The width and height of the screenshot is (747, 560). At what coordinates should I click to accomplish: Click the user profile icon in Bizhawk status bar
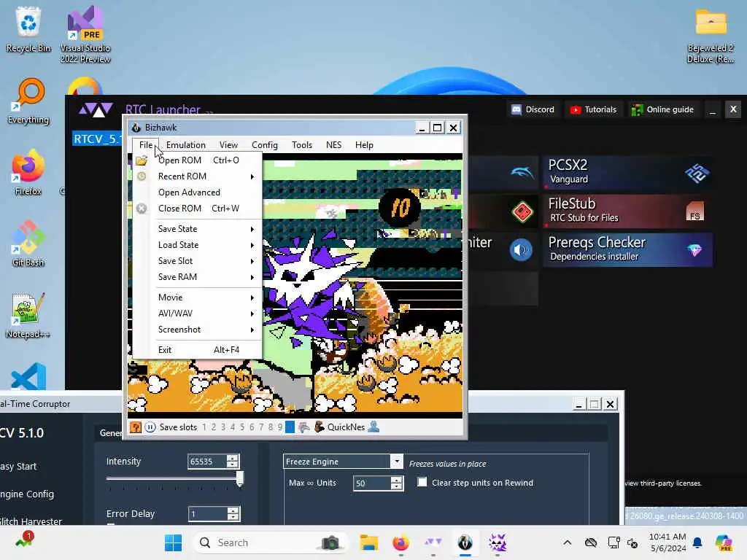click(374, 427)
